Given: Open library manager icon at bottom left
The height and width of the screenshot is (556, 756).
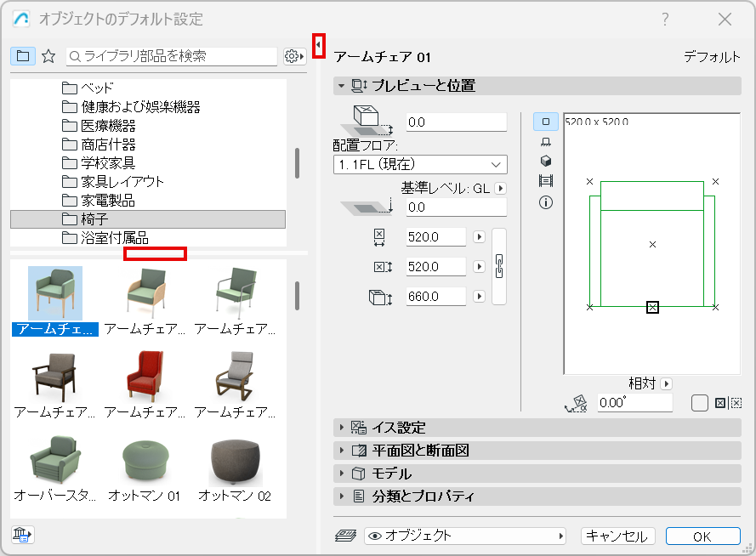Looking at the screenshot, I should 22,535.
